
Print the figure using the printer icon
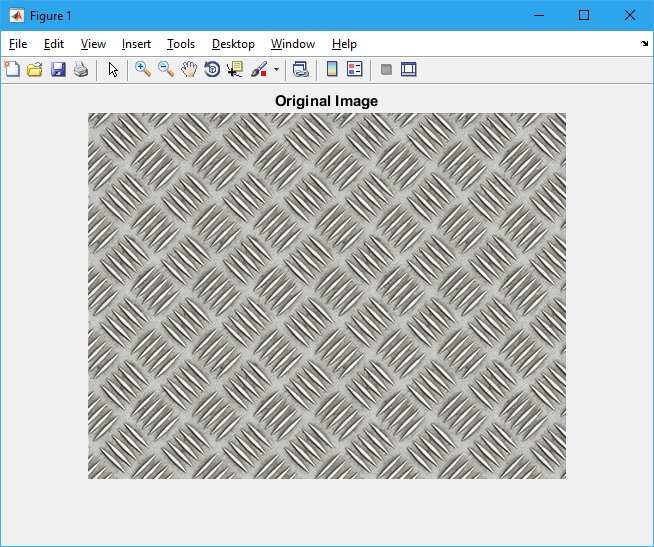tap(81, 69)
